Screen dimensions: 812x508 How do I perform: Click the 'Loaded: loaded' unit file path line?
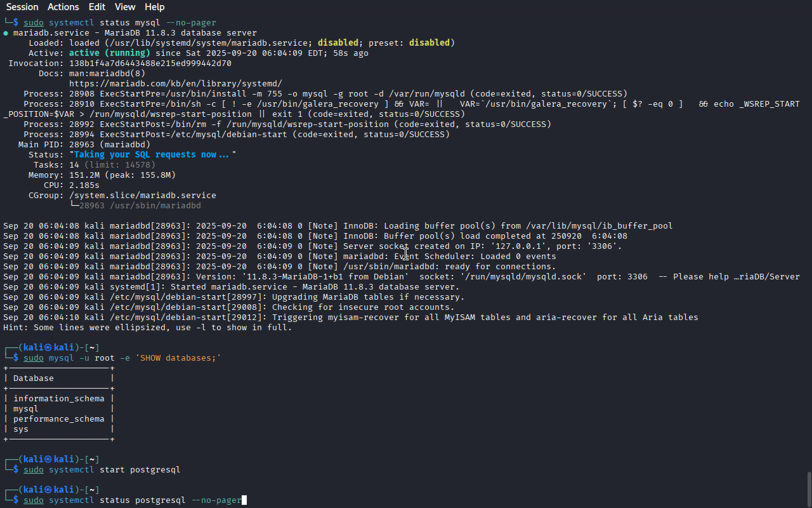point(242,43)
